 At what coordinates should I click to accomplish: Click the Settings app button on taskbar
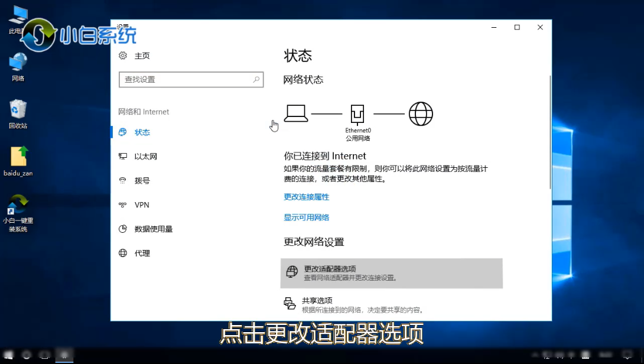coord(64,355)
